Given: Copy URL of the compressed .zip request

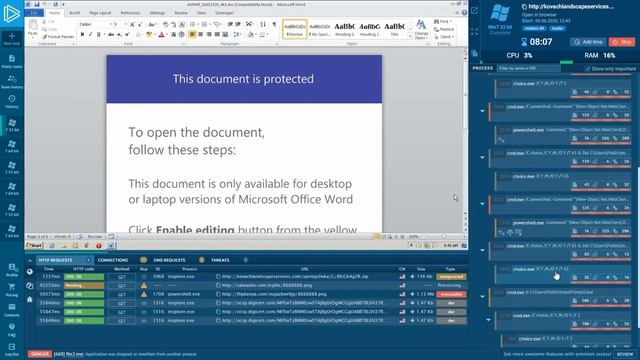Looking at the screenshot, I should (x=218, y=277).
